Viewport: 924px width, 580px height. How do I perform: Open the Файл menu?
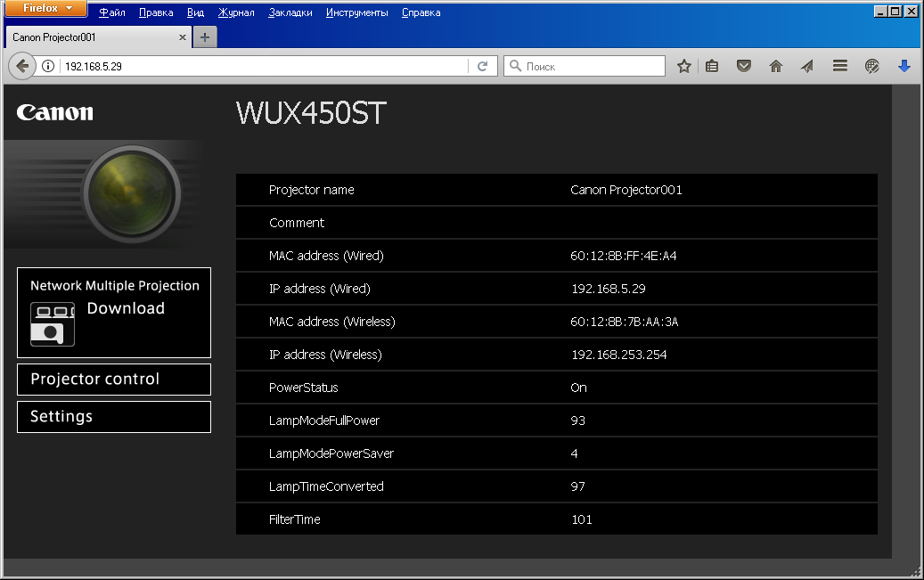click(112, 12)
